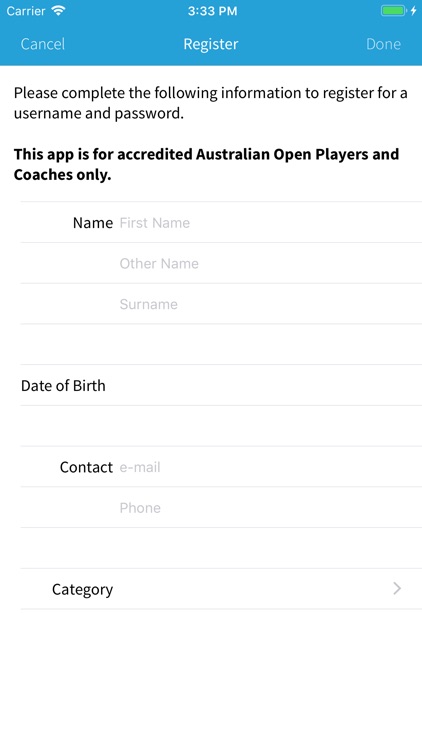Click the chevron arrow beside Category
Screen dimensions: 422x750
[x=397, y=588]
